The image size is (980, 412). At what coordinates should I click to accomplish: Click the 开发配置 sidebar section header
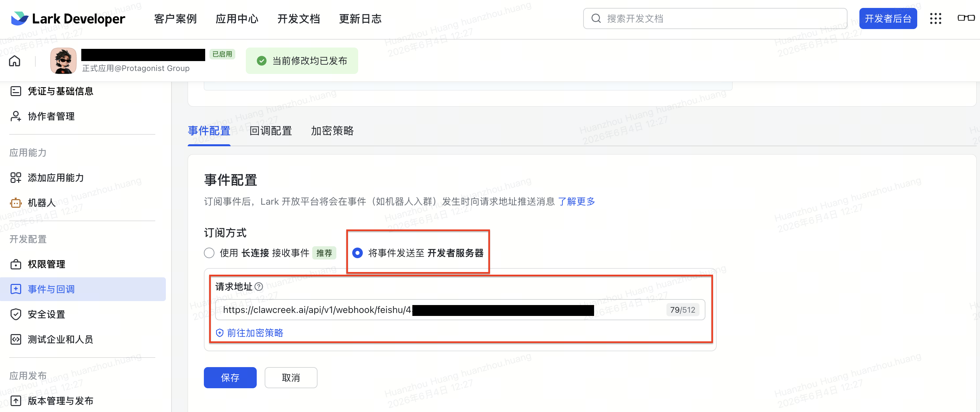pos(28,239)
